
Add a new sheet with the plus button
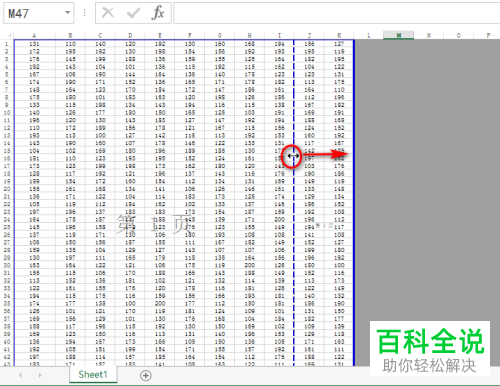click(x=146, y=375)
